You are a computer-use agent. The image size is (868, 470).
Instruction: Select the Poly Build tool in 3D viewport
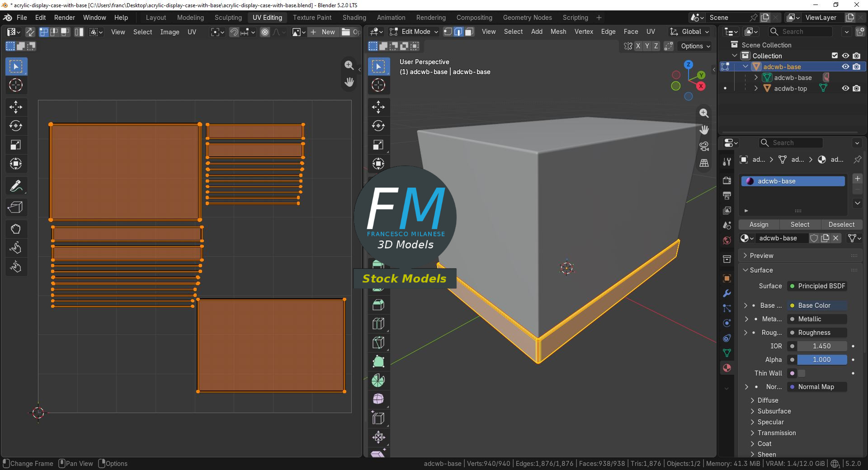point(378,362)
